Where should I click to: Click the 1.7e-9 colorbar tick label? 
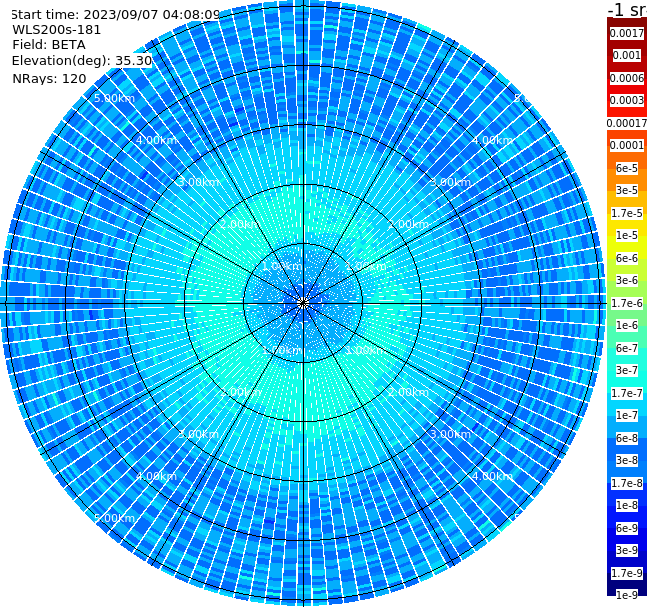627,573
